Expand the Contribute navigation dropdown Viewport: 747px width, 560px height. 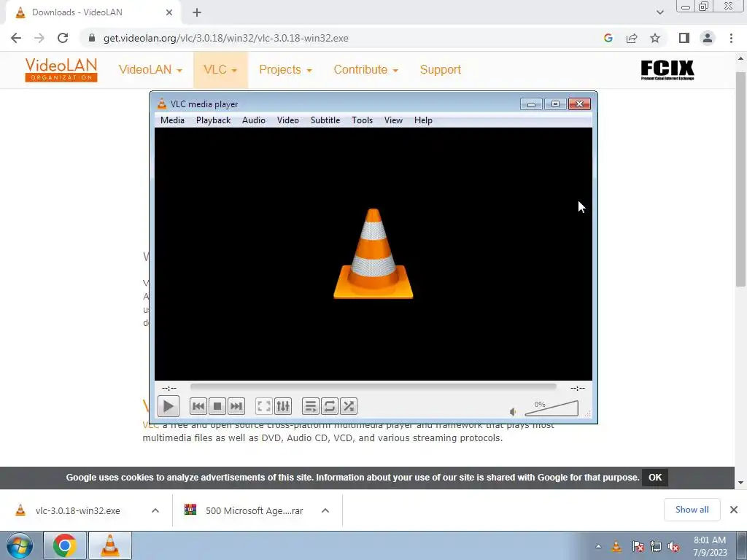coord(366,69)
